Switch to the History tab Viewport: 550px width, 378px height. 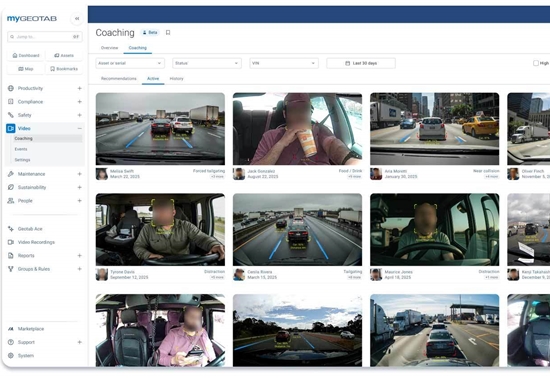(176, 79)
